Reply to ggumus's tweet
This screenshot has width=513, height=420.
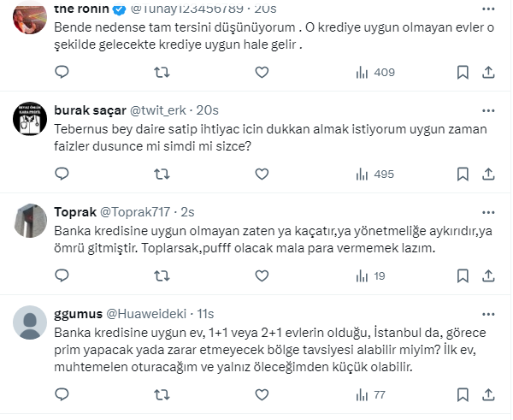[x=62, y=394]
